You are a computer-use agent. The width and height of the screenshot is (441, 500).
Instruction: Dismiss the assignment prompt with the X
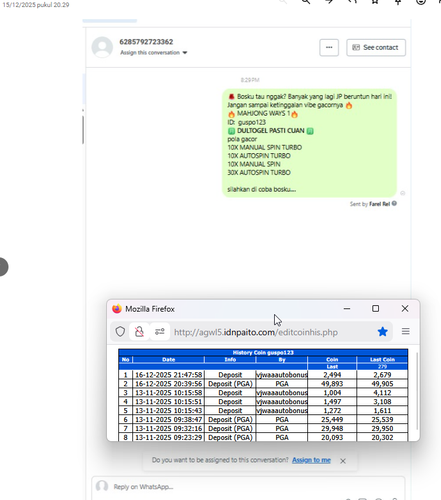tap(343, 461)
